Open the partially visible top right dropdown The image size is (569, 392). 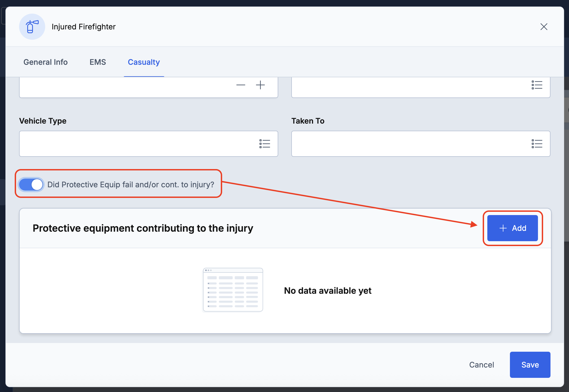[x=408, y=87]
